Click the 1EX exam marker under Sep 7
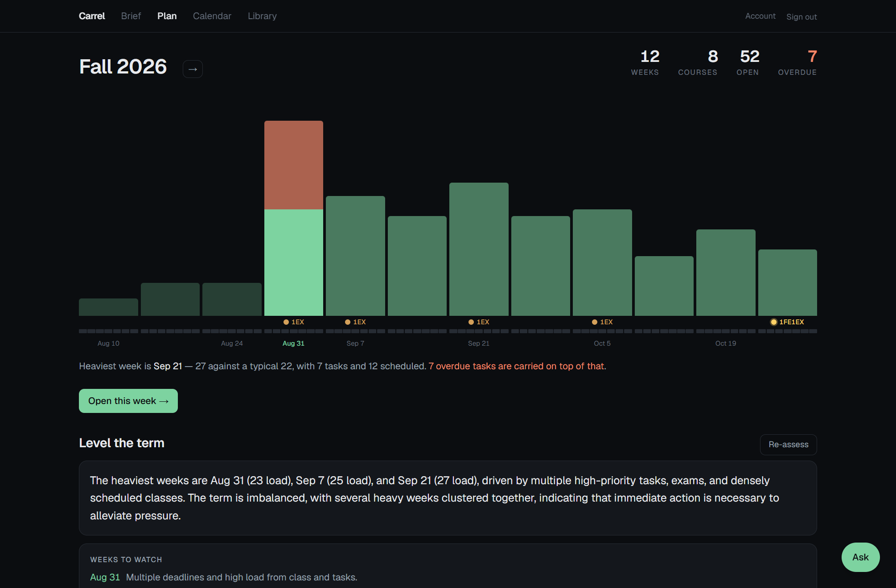This screenshot has height=588, width=896. 355,322
